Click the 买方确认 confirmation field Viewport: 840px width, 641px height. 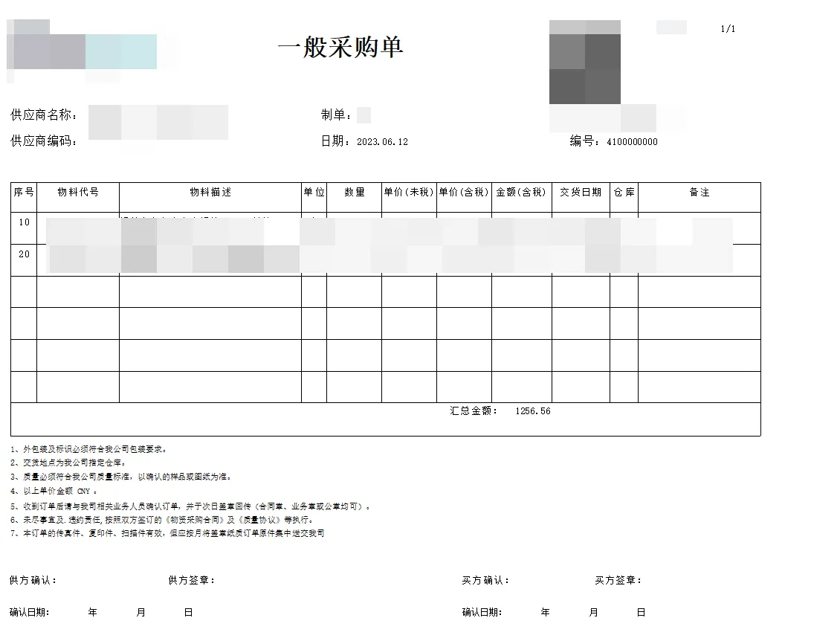[485, 580]
